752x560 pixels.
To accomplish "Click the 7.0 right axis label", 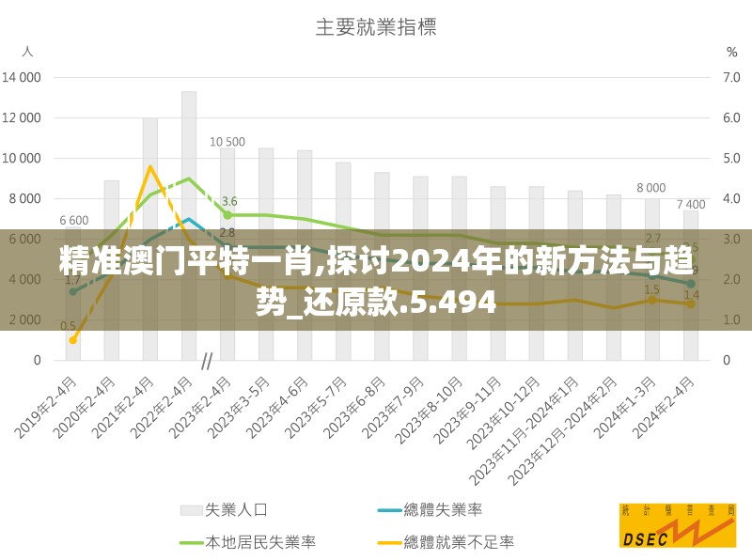I will 731,77.
